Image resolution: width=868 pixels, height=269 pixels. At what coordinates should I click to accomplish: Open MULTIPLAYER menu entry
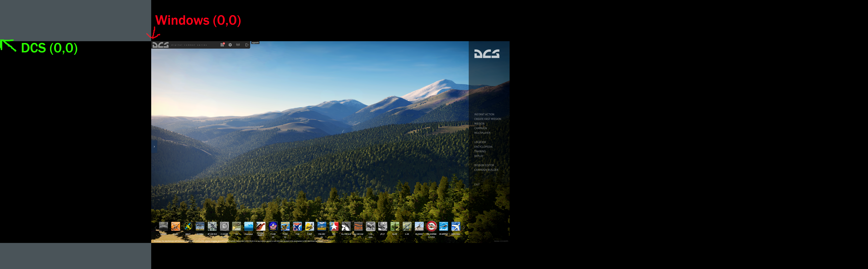point(482,133)
